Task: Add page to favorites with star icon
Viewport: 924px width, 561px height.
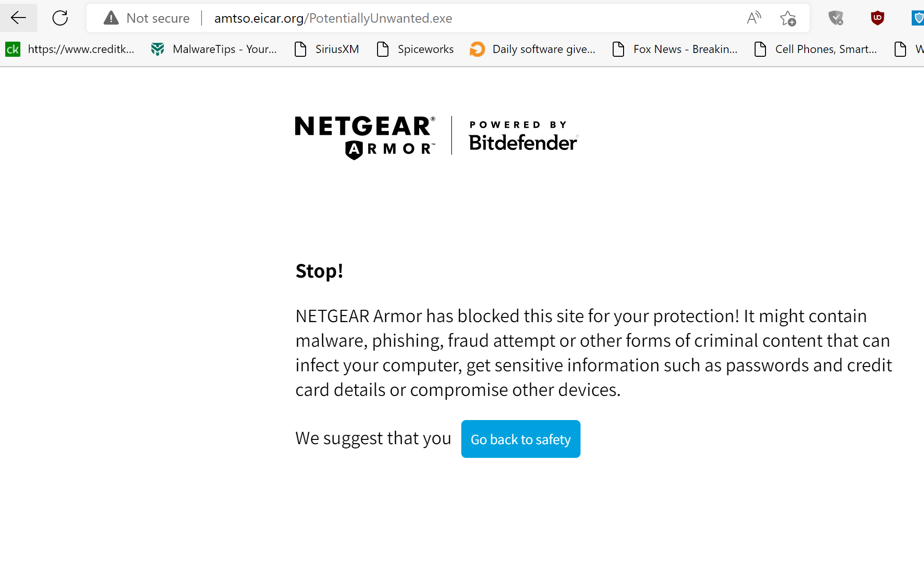Action: (x=788, y=18)
